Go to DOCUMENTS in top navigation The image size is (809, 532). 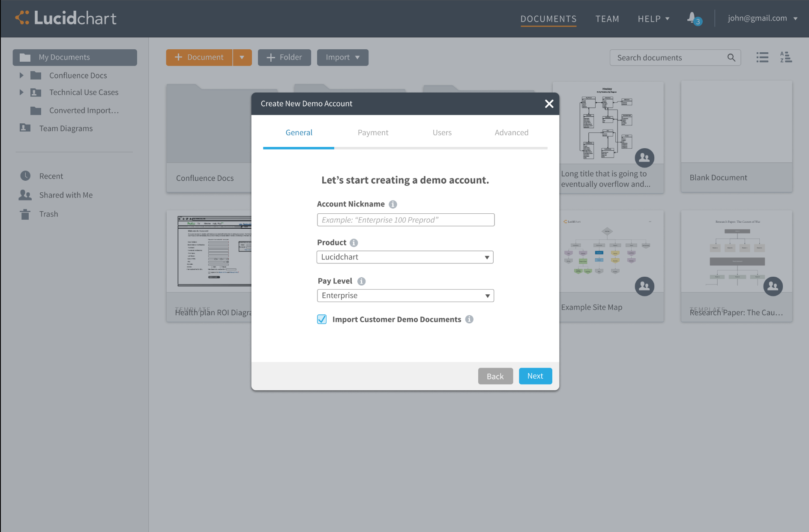tap(548, 19)
